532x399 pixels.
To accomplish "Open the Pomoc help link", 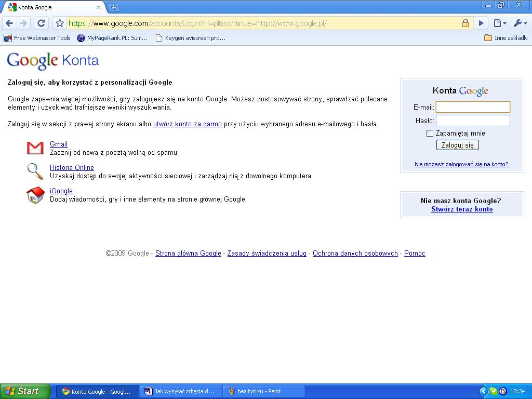I will (x=415, y=254).
